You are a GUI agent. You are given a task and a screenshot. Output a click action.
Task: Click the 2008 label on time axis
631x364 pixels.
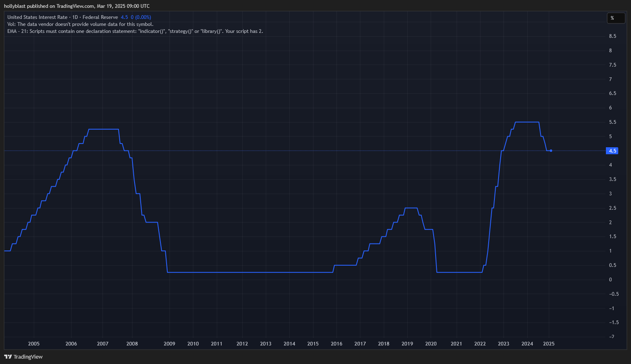click(132, 344)
